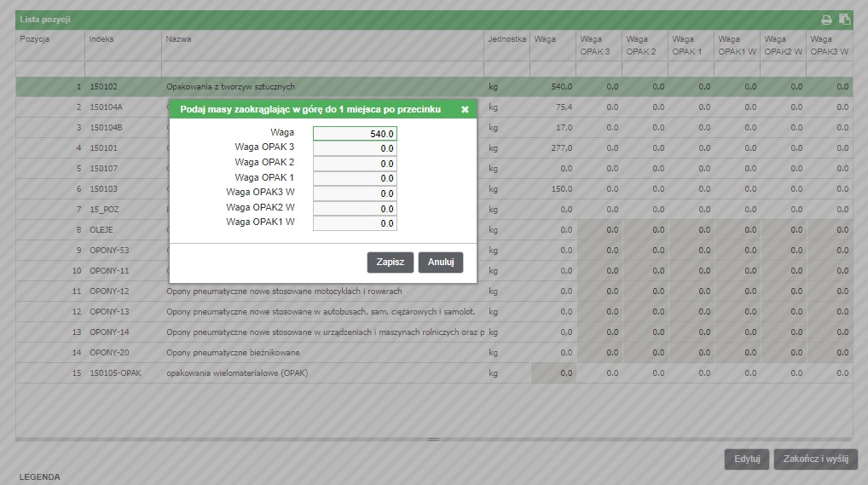Focus the Waga OPAK 3 input field
Image resolution: width=868 pixels, height=485 pixels.
(x=355, y=148)
